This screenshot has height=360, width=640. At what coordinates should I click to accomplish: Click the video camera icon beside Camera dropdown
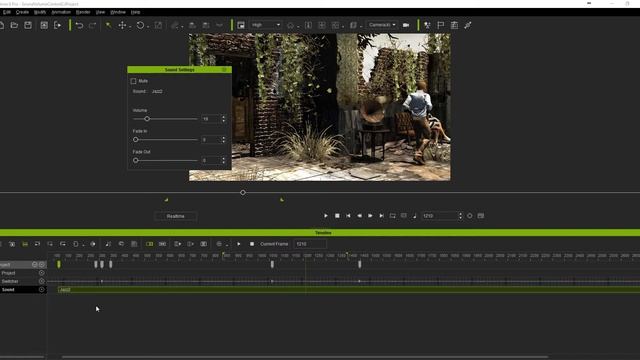click(x=406, y=25)
